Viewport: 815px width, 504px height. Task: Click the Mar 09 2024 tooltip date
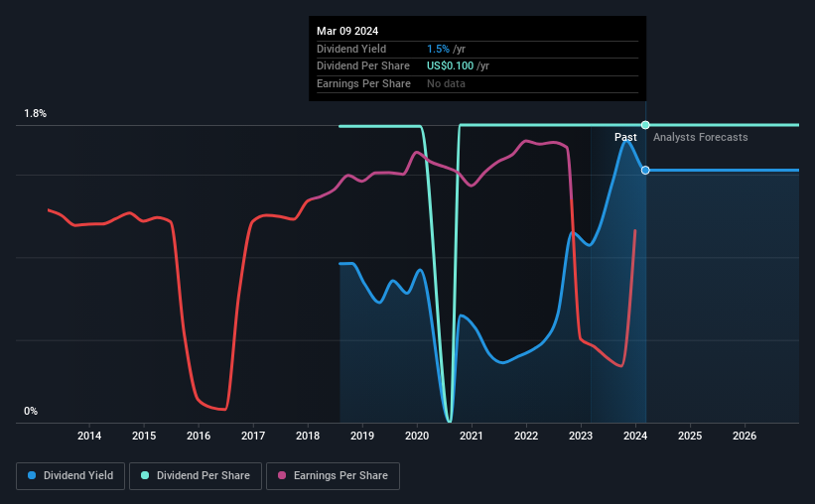point(347,31)
